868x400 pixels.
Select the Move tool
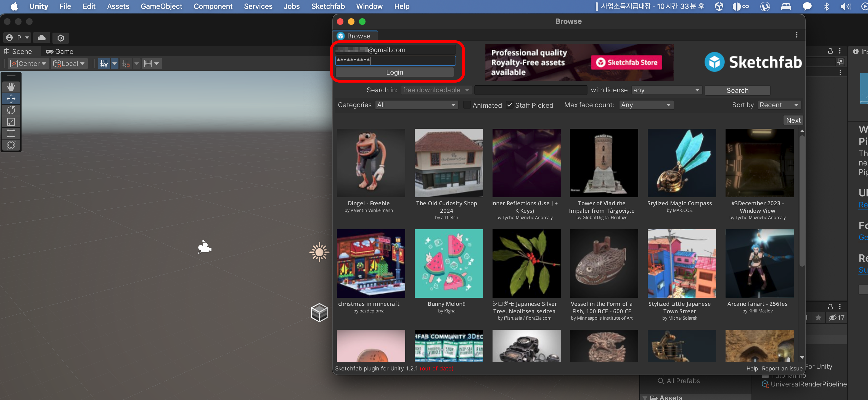point(11,99)
